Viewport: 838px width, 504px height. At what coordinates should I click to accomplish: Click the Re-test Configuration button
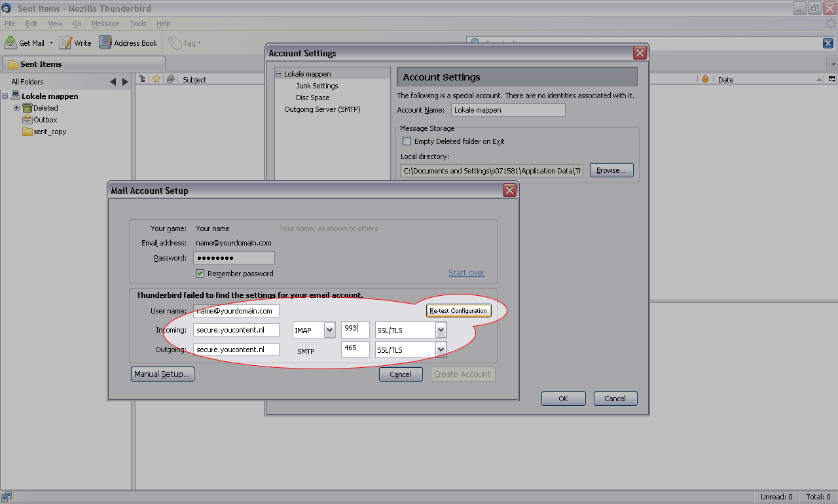pos(458,310)
